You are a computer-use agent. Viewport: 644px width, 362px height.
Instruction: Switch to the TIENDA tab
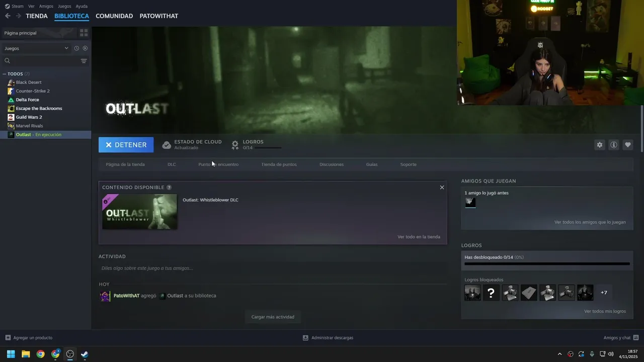coord(37,16)
